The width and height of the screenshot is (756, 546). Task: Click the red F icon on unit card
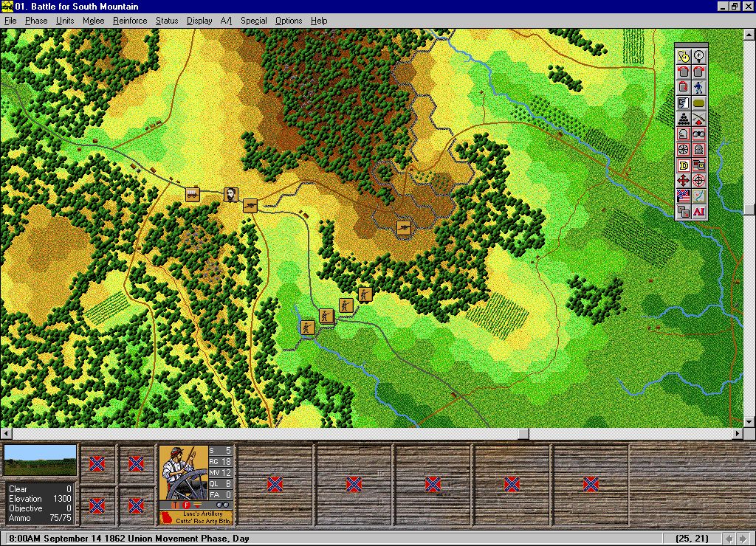point(186,505)
